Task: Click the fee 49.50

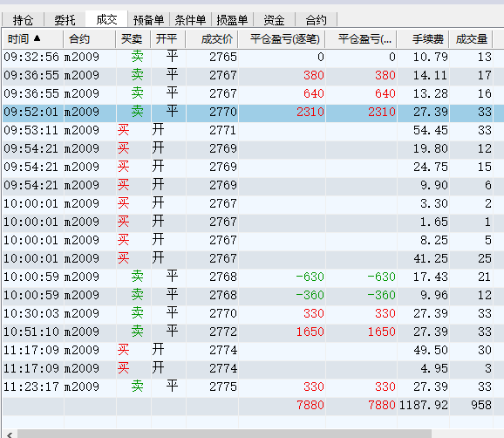Action: coord(431,351)
